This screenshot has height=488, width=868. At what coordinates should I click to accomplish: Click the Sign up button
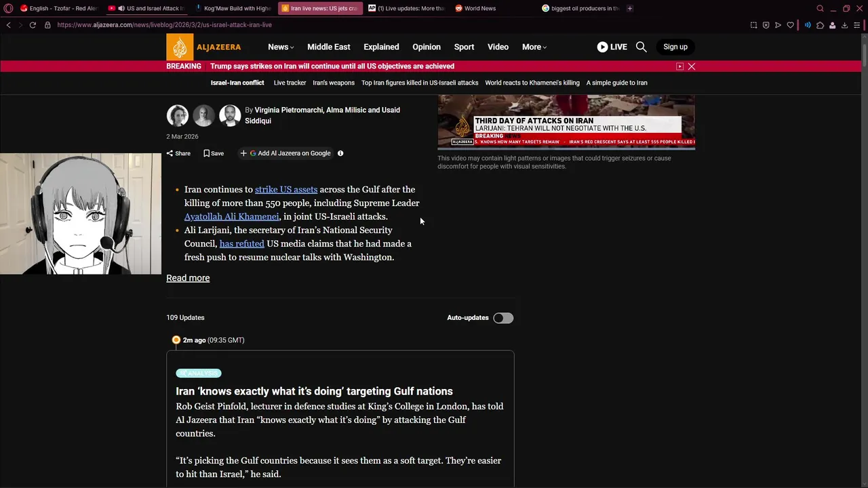point(675,47)
